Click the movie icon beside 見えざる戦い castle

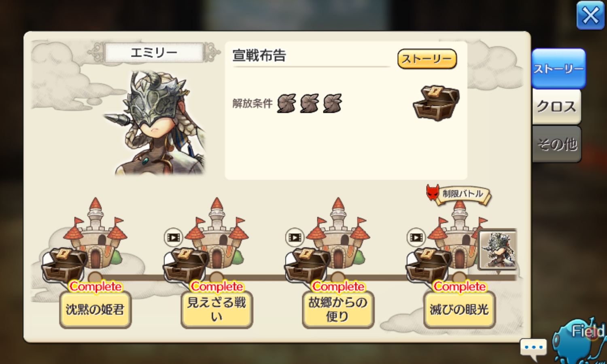pyautogui.click(x=174, y=237)
